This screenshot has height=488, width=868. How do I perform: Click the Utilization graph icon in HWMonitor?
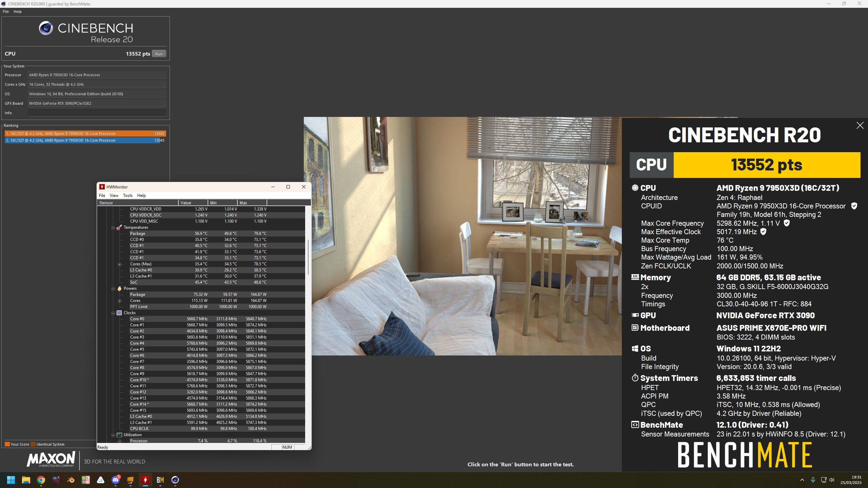(x=119, y=435)
